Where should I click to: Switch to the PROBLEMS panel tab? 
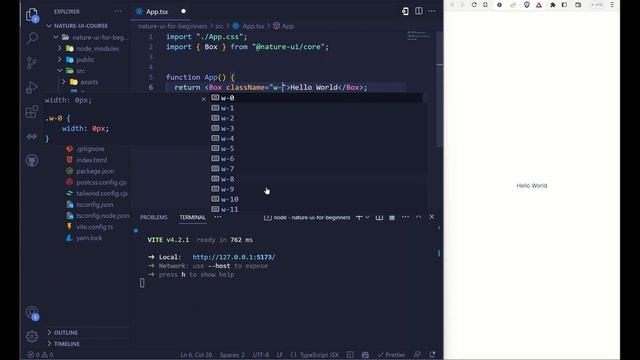154,218
